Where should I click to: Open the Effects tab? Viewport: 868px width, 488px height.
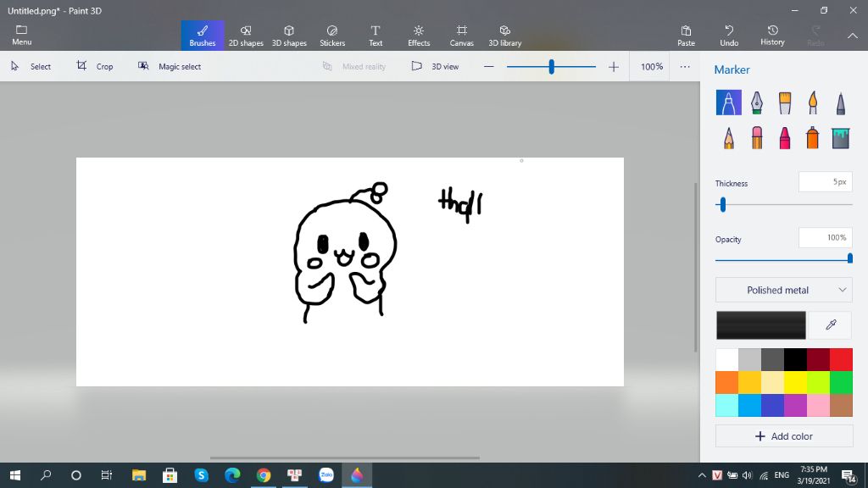point(419,36)
